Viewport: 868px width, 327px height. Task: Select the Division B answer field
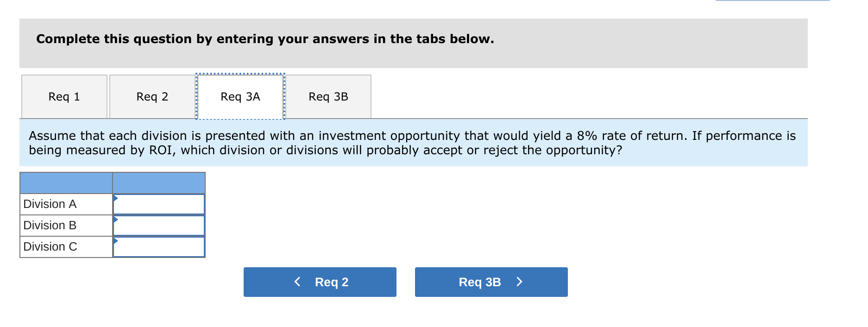point(159,225)
